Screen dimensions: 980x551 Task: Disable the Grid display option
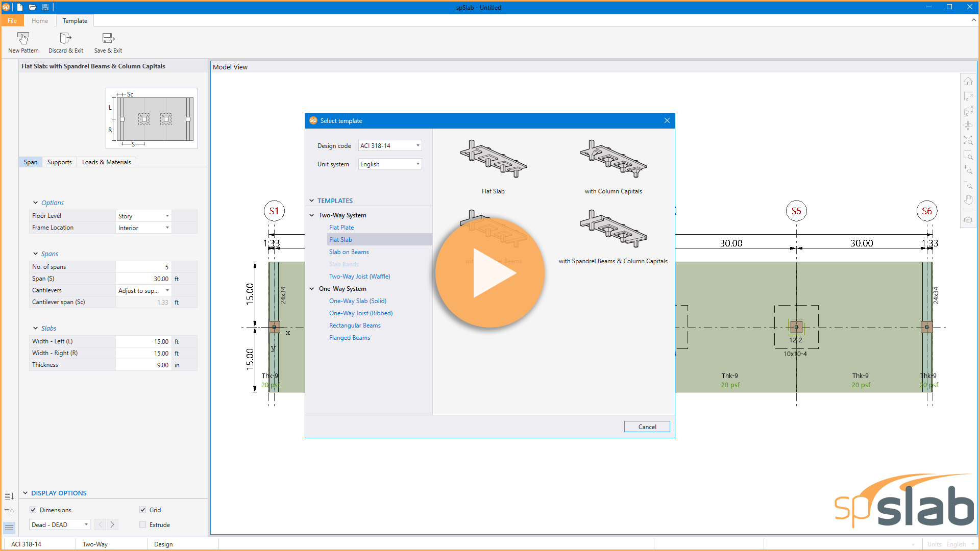[x=143, y=510]
